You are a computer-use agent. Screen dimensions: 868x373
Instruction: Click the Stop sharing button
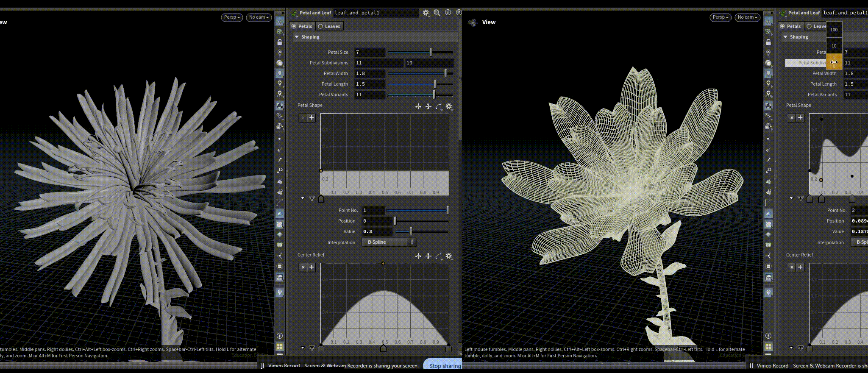(x=444, y=366)
